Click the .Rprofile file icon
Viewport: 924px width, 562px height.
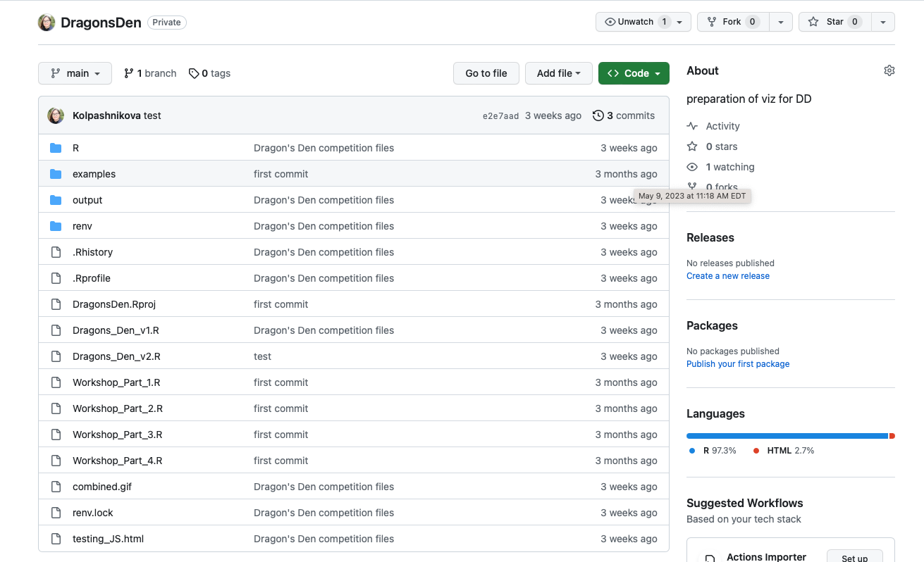(56, 278)
